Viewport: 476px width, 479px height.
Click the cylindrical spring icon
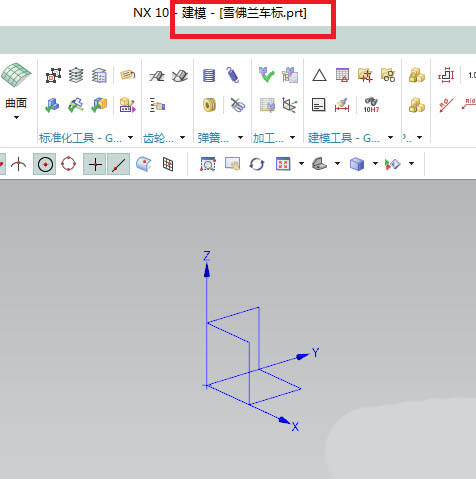point(209,75)
